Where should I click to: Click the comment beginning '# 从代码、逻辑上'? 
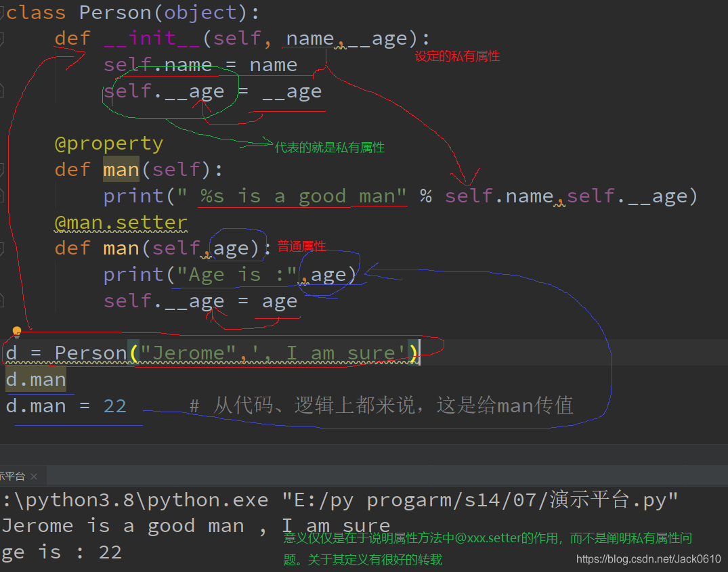(382, 406)
